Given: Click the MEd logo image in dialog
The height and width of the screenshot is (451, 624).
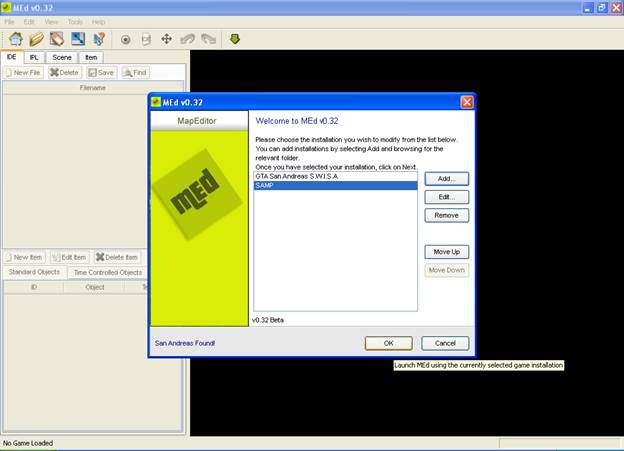Looking at the screenshot, I should pyautogui.click(x=198, y=195).
